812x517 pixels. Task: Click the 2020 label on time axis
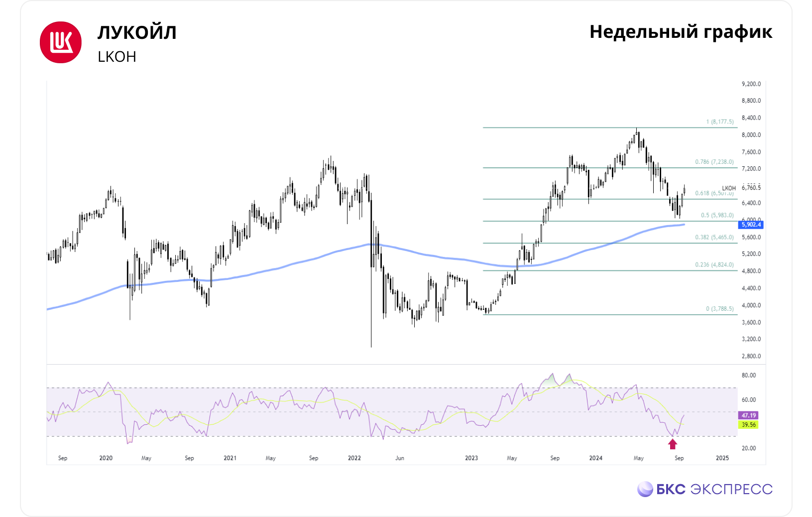point(106,458)
